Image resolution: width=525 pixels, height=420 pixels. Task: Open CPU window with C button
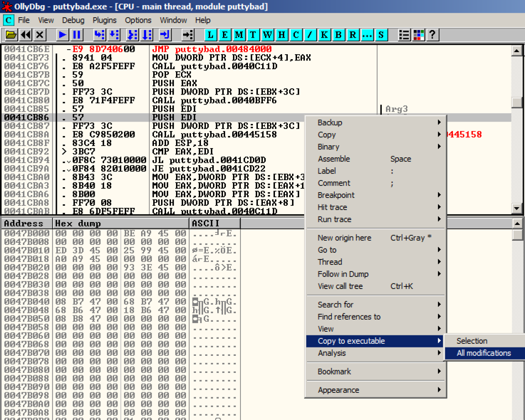[x=296, y=35]
